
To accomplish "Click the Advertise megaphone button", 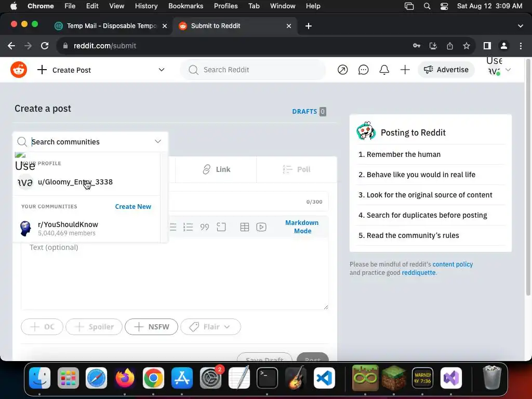I will [x=446, y=70].
